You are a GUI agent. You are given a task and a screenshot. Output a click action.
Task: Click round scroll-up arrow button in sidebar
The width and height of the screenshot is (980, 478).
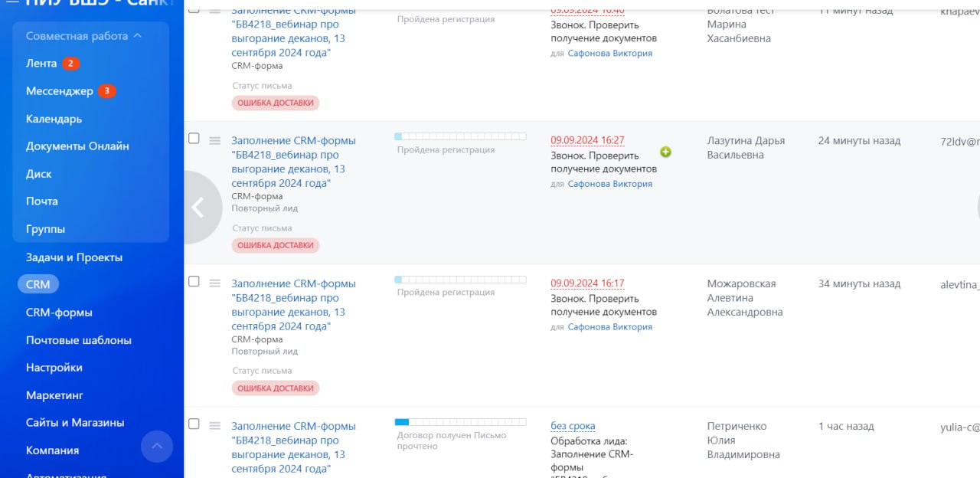pos(157,447)
